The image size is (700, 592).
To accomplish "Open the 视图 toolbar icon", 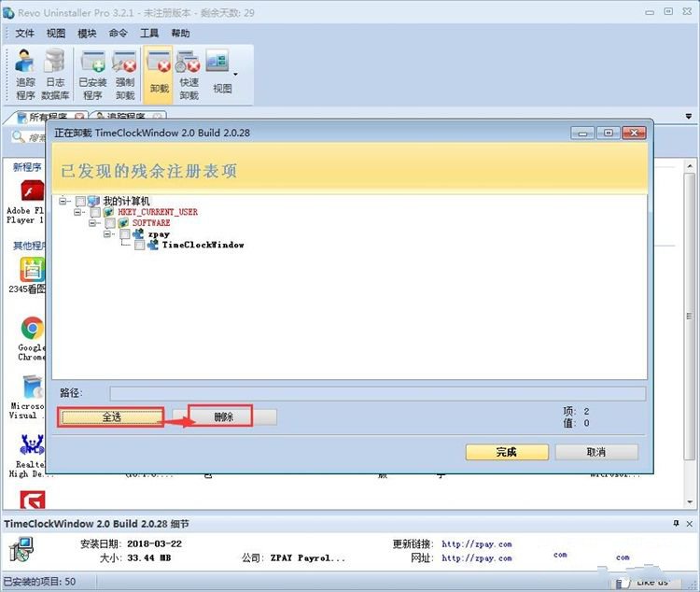I will pyautogui.click(x=218, y=72).
